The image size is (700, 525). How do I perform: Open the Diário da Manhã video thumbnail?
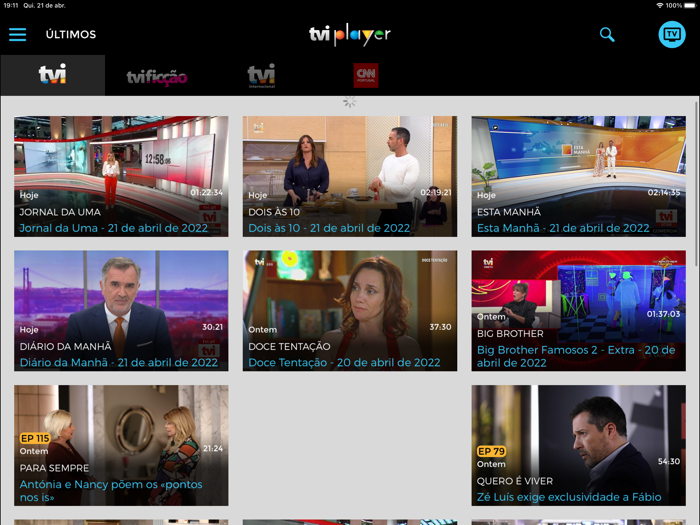coord(121,311)
